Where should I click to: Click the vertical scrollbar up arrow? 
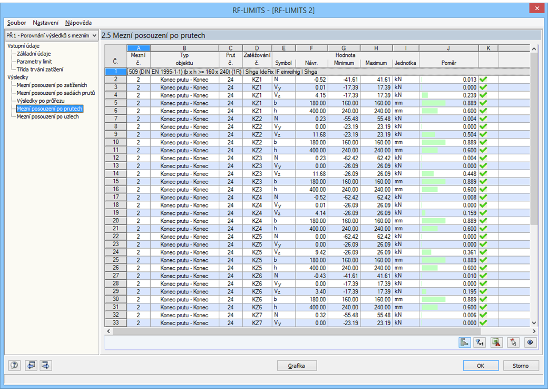point(534,49)
